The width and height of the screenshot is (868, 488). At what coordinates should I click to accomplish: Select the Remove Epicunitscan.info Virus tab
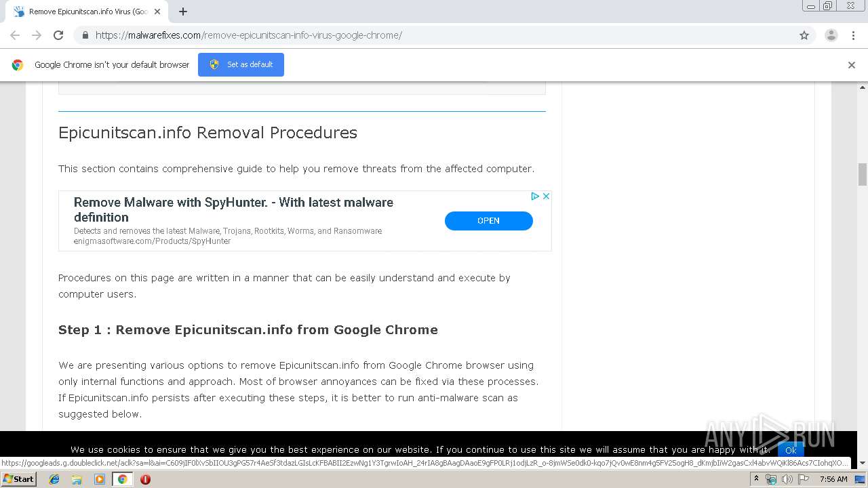(x=86, y=12)
